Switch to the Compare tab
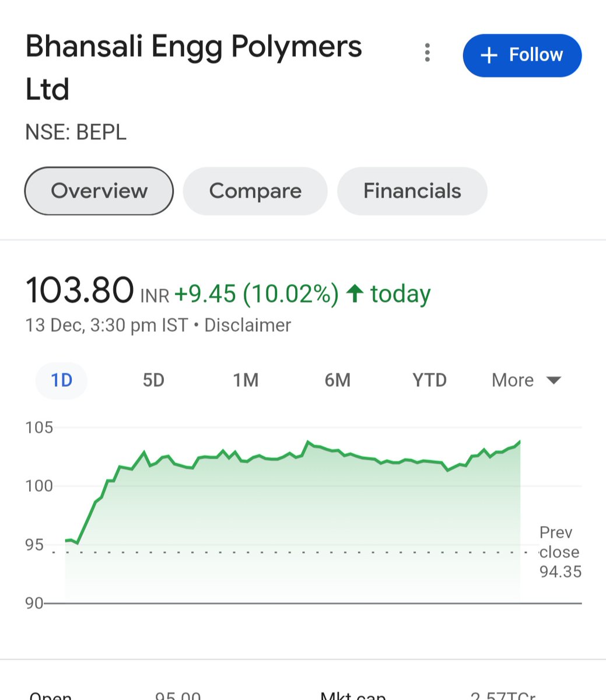Screen dimensions: 606x700 (255, 191)
